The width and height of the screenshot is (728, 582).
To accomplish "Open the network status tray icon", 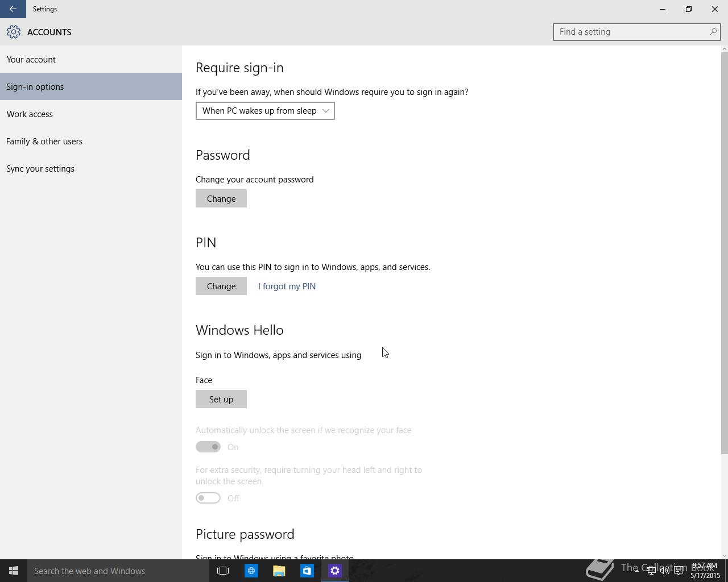I will [651, 571].
